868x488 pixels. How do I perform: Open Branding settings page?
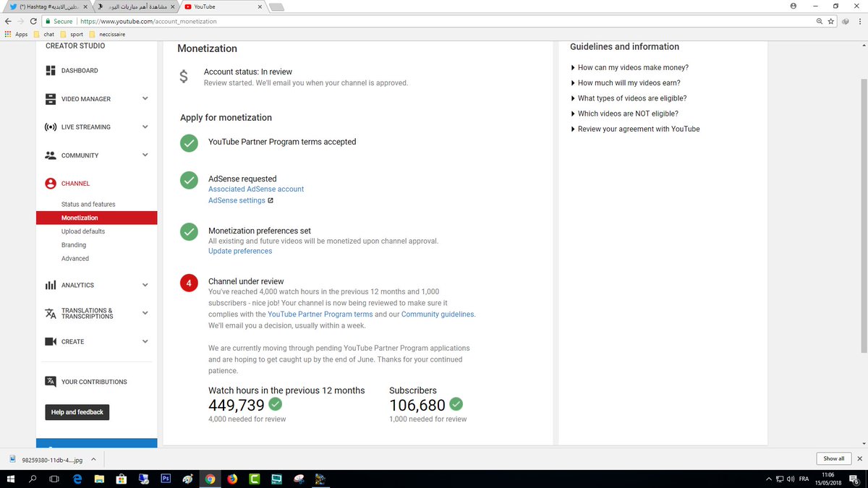click(74, 245)
